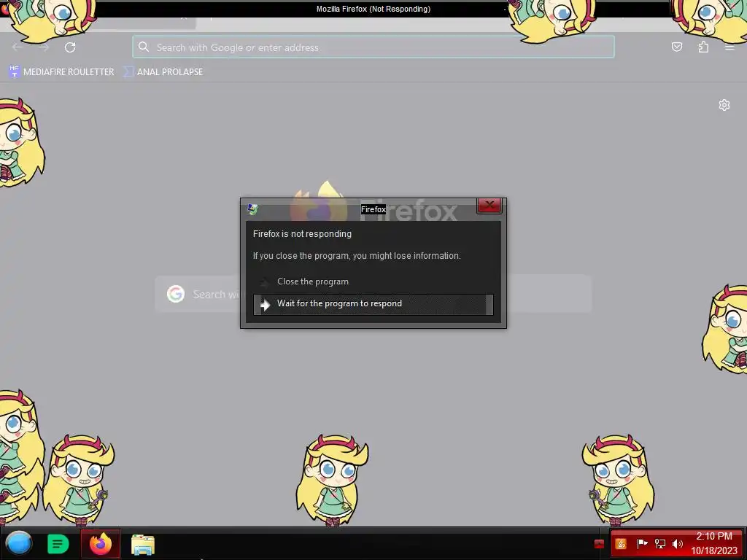Open new tab settings gear
Image resolution: width=747 pixels, height=560 pixels.
tap(724, 105)
